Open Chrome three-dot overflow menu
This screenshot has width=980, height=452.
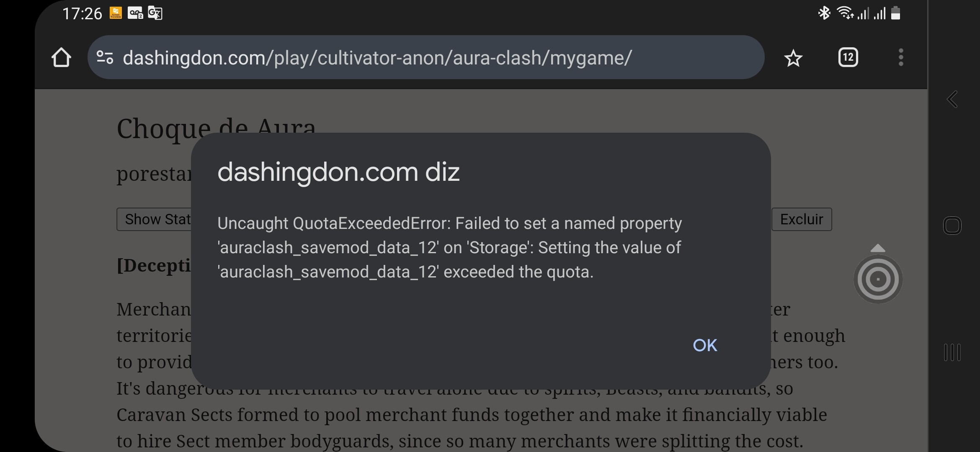click(x=901, y=57)
